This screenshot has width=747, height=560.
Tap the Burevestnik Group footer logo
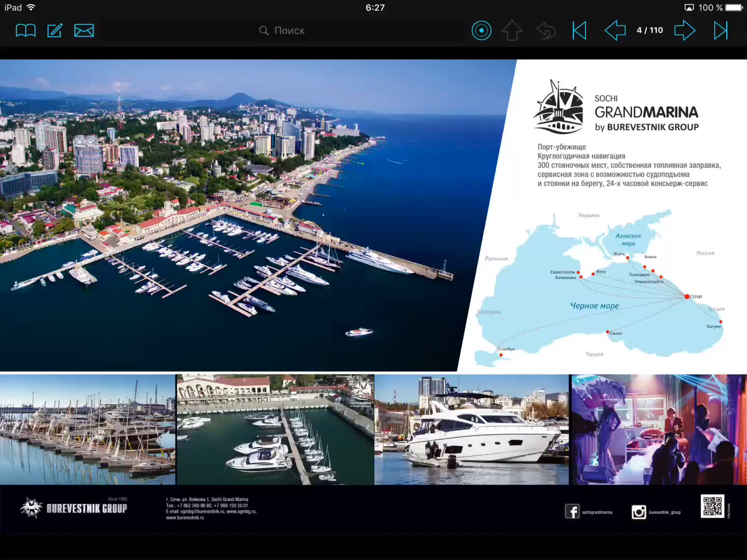(74, 508)
